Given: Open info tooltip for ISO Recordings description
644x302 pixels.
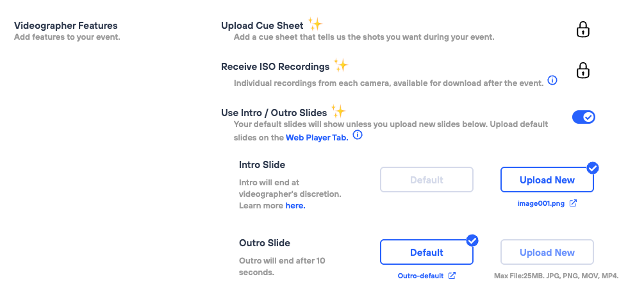Looking at the screenshot, I should tap(552, 81).
